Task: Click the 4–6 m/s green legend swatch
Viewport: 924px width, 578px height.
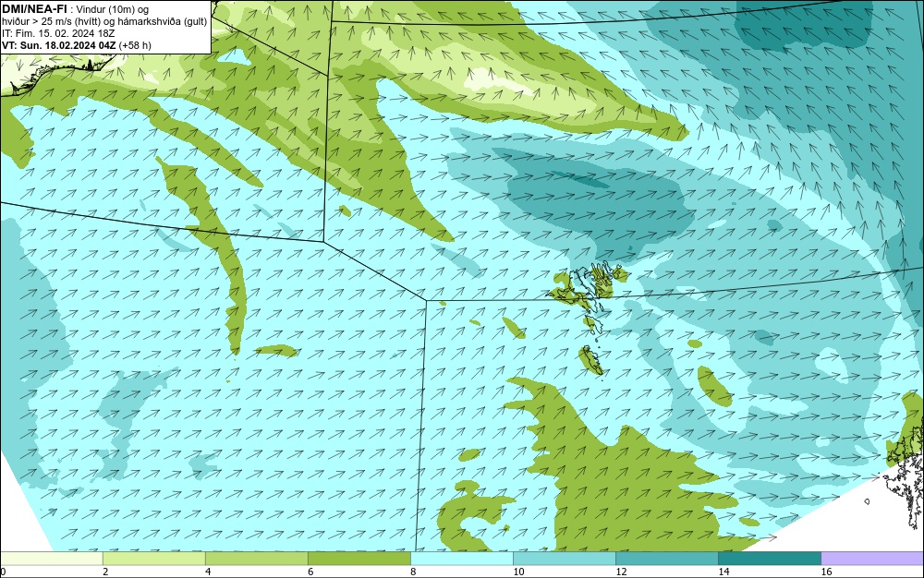Action: click(x=257, y=558)
